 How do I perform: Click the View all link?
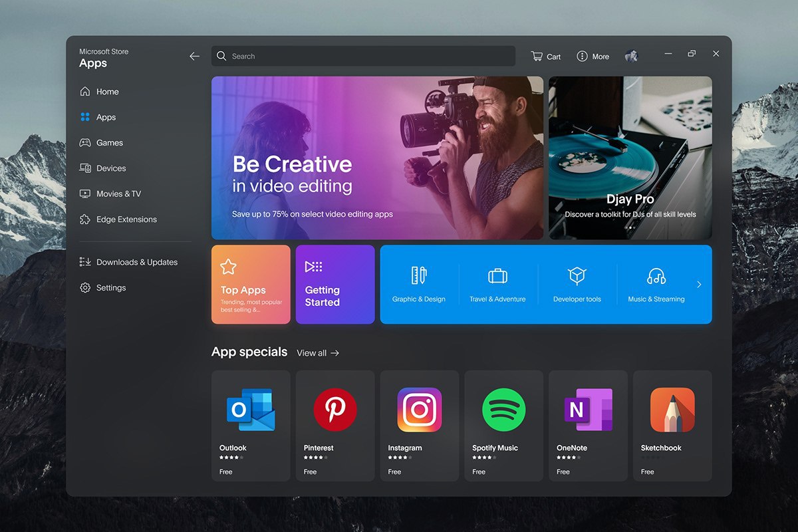click(x=318, y=353)
